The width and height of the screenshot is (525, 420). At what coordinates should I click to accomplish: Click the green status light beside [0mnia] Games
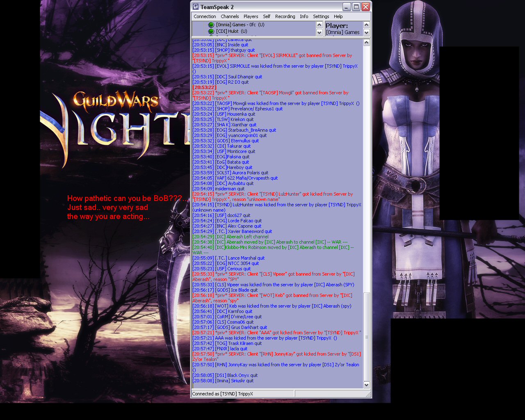[211, 25]
